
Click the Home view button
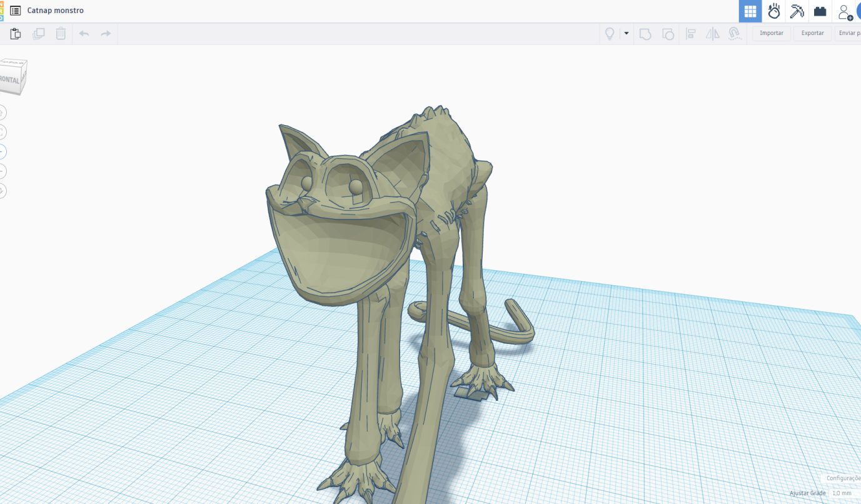(2, 113)
